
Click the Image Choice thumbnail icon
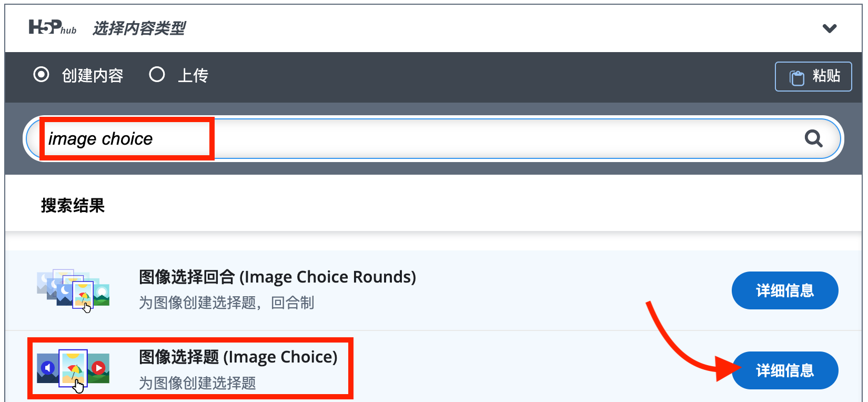73,369
